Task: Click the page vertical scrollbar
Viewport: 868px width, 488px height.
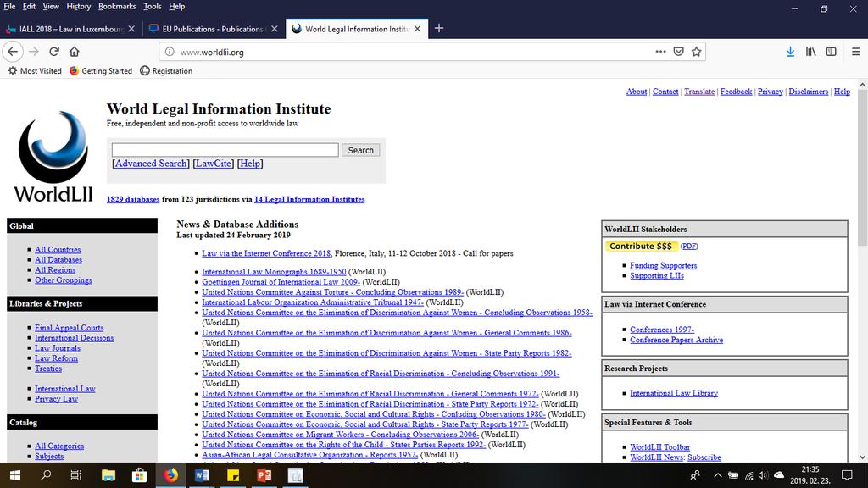Action: 862,166
